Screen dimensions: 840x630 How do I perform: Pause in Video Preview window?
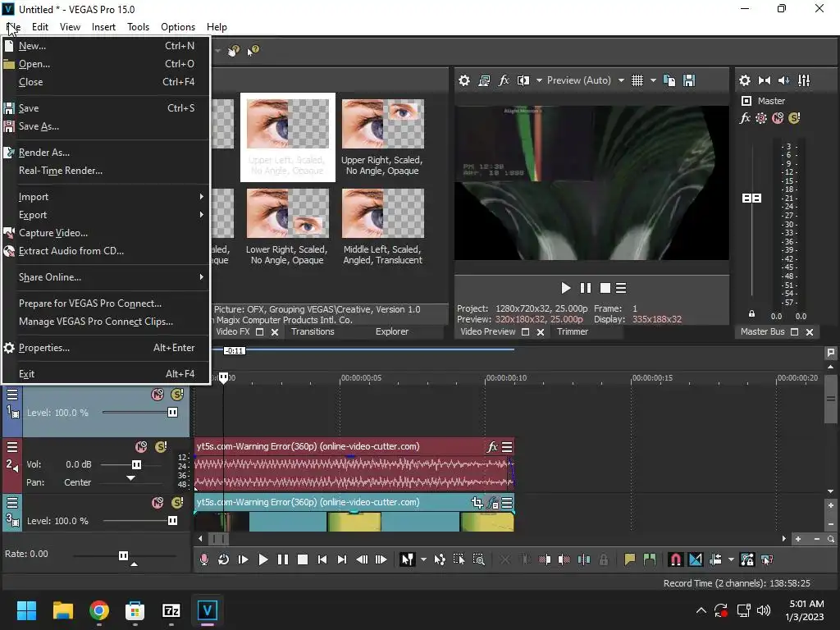point(586,288)
